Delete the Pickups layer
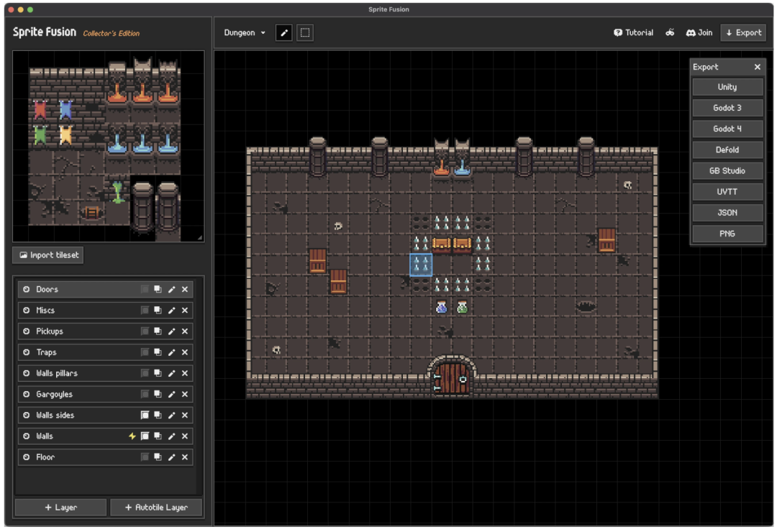 point(185,331)
